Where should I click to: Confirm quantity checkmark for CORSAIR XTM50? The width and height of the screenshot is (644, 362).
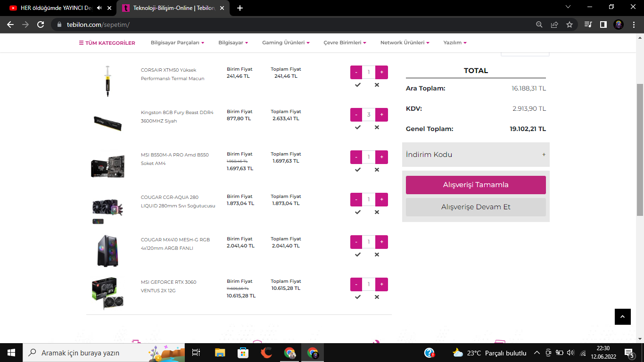[x=358, y=85]
